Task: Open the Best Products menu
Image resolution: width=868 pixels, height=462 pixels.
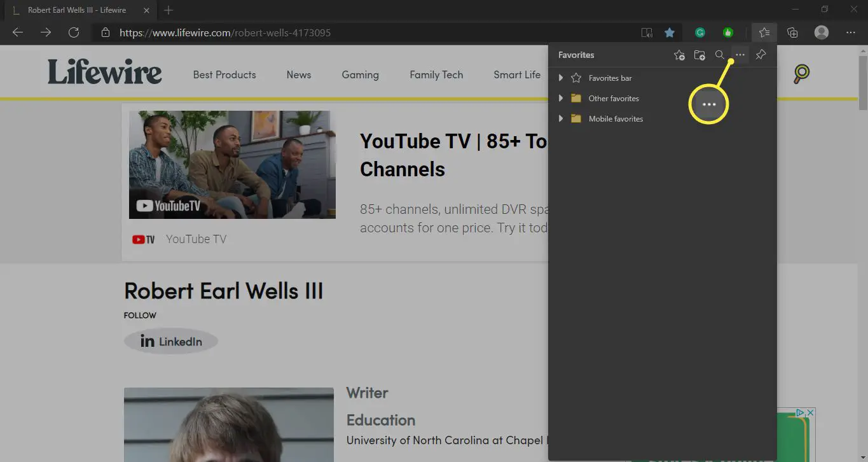Action: (224, 74)
